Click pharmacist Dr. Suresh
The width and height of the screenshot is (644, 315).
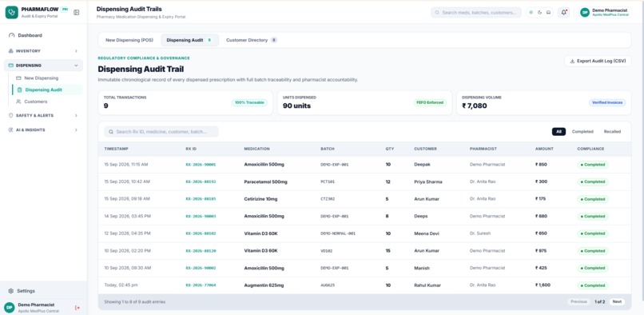pos(480,233)
